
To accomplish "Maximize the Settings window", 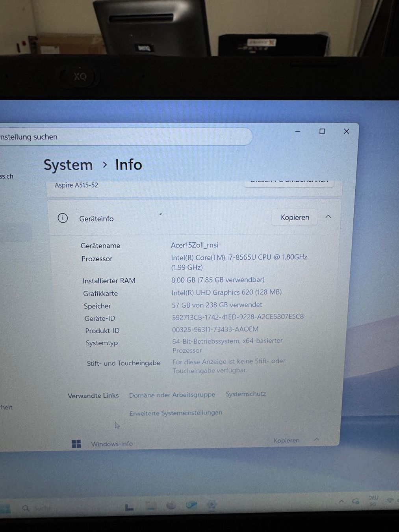I will click(322, 131).
